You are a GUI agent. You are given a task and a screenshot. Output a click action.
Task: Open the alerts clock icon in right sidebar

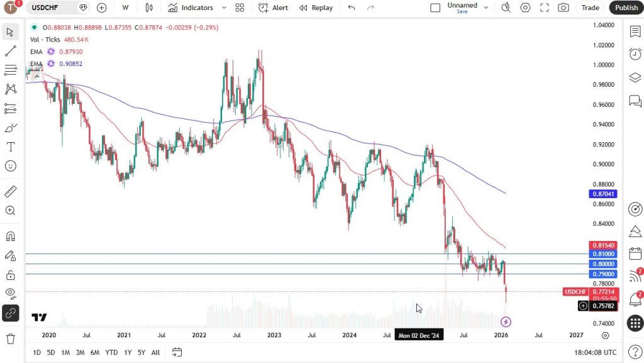(x=635, y=54)
